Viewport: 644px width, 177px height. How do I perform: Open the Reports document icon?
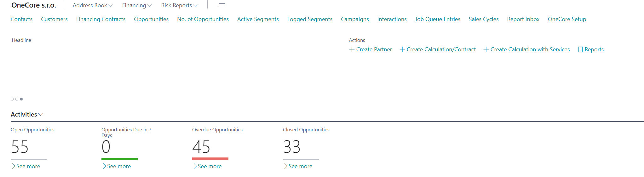pos(580,49)
